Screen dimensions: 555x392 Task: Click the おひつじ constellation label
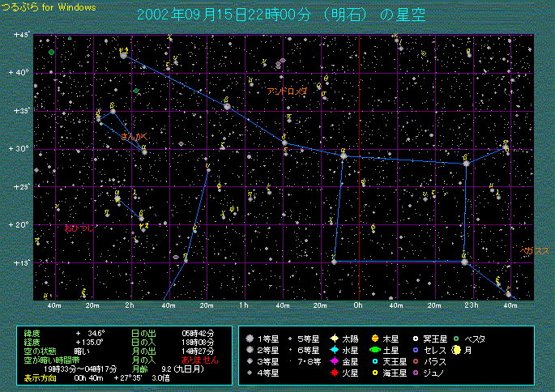click(x=79, y=228)
